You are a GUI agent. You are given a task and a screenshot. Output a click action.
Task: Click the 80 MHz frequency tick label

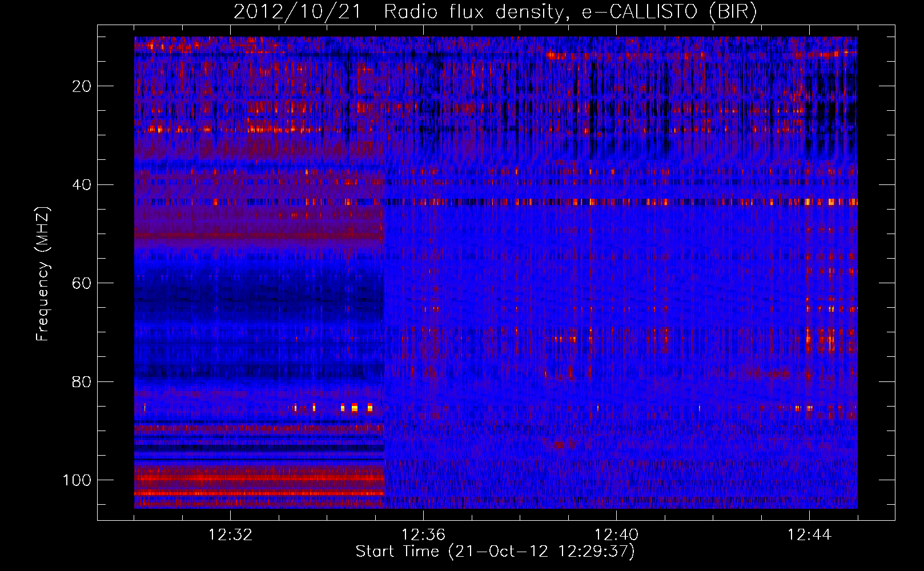click(82, 381)
